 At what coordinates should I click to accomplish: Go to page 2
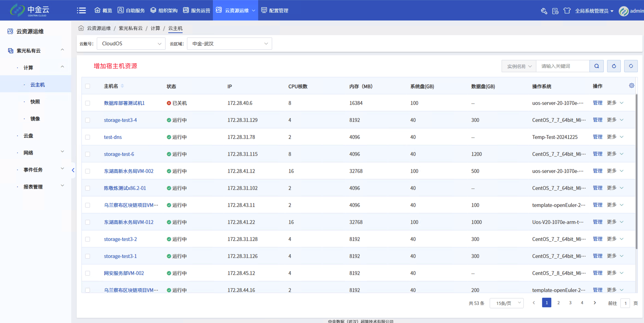pyautogui.click(x=559, y=303)
